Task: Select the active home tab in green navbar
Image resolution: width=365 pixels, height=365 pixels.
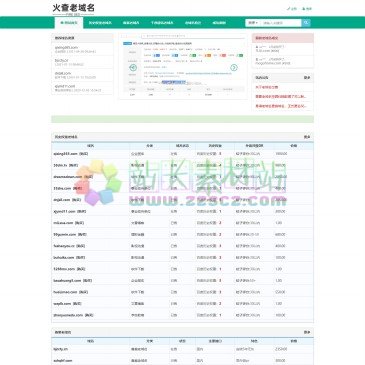Action: click(69, 23)
